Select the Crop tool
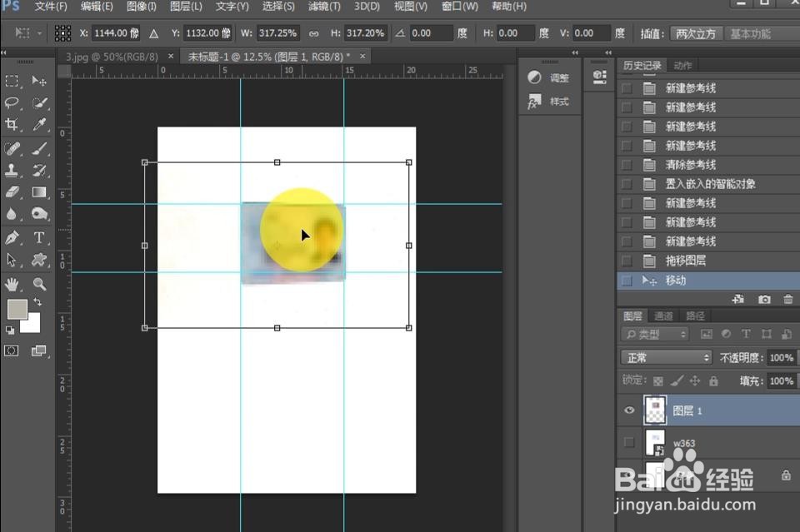The image size is (800, 532). 12,124
